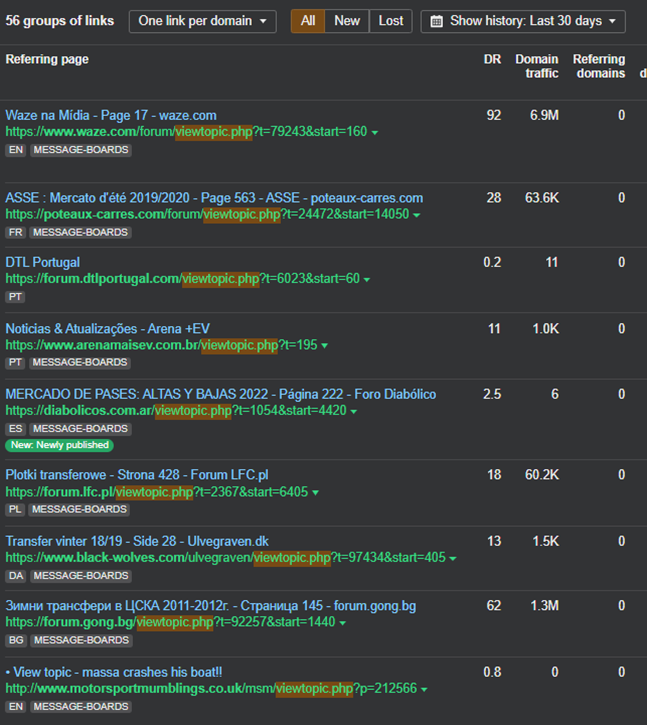
Task: Click EN language tag under waze.com row
Action: (x=16, y=150)
